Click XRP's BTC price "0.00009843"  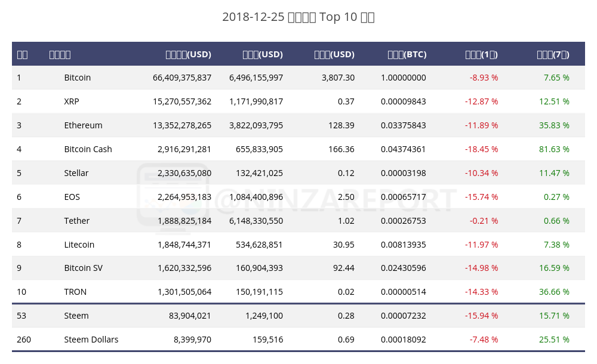click(x=403, y=101)
